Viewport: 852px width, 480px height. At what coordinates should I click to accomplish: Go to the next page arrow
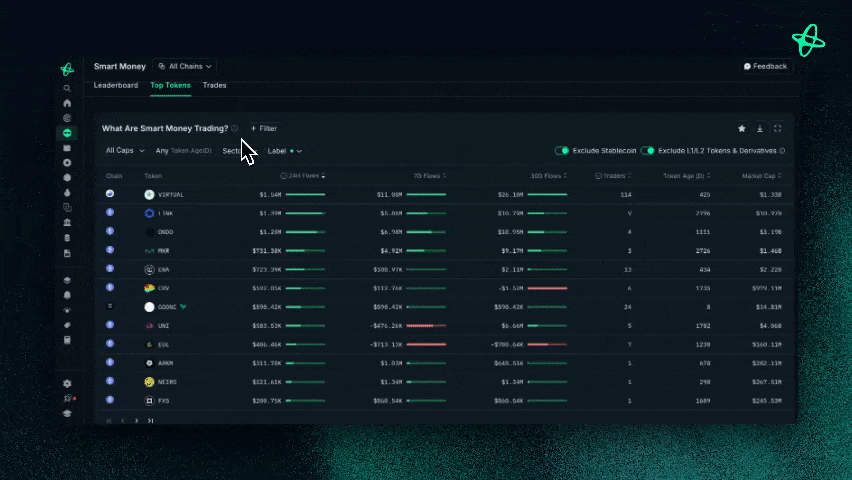pos(136,421)
